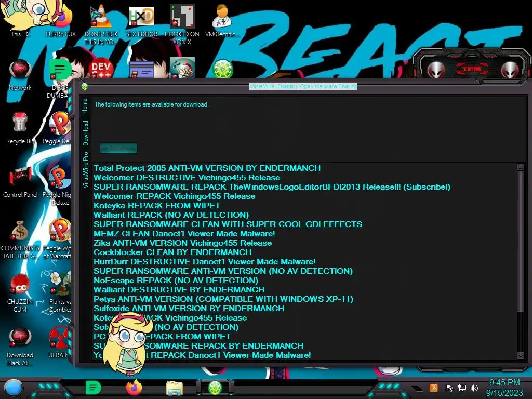Viewport: 532px width, 399px height.
Task: Switch to the Home side tab
Action: [x=85, y=106]
